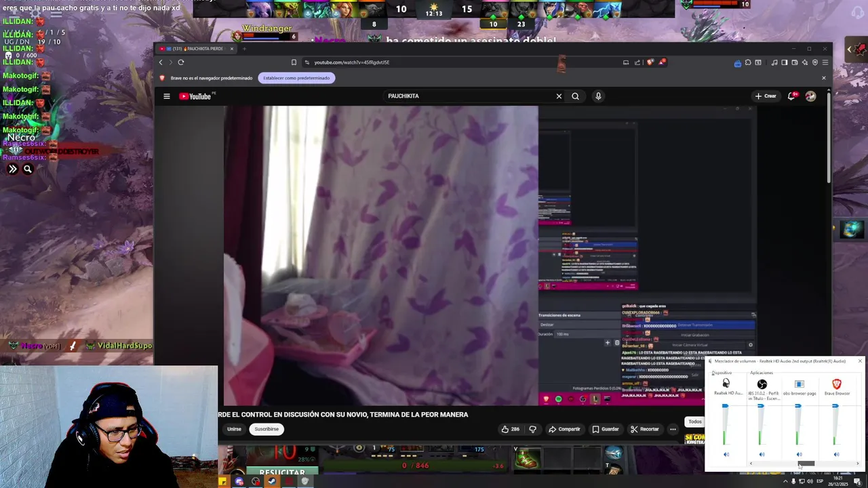Dislike the video
The width and height of the screenshot is (868, 488).
pos(532,429)
